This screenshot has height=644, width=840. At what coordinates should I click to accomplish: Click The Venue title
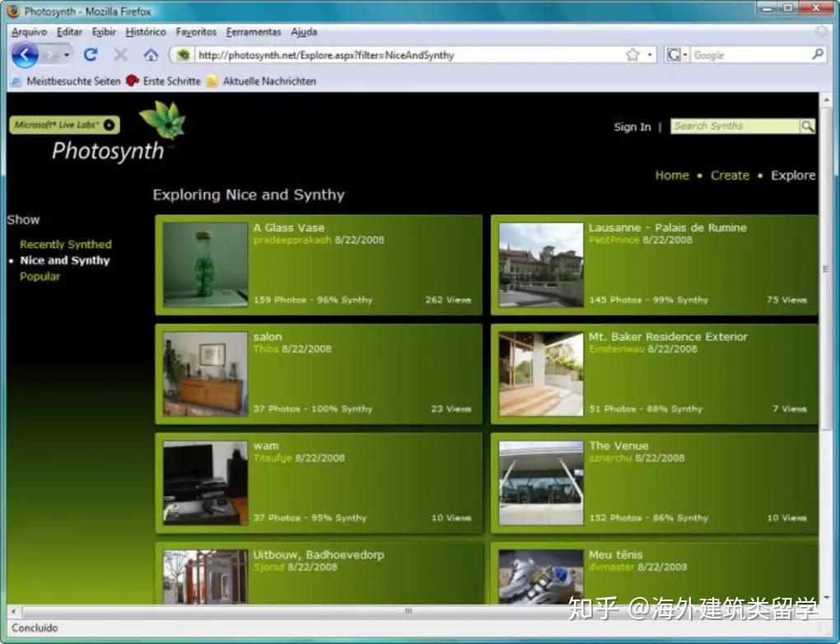[618, 446]
